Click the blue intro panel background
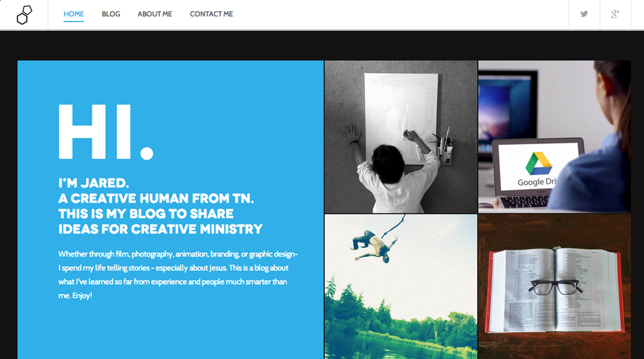This screenshot has height=359, width=644. pos(170,329)
